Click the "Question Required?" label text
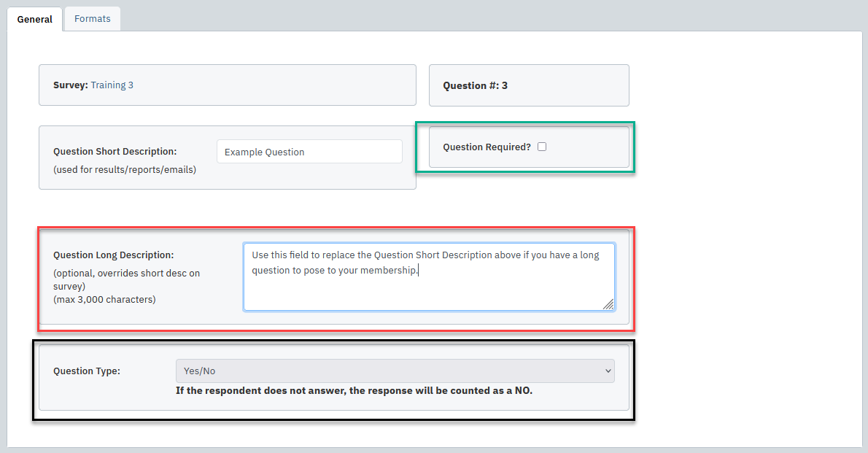Screen dimensions: 868x453 click(x=487, y=147)
